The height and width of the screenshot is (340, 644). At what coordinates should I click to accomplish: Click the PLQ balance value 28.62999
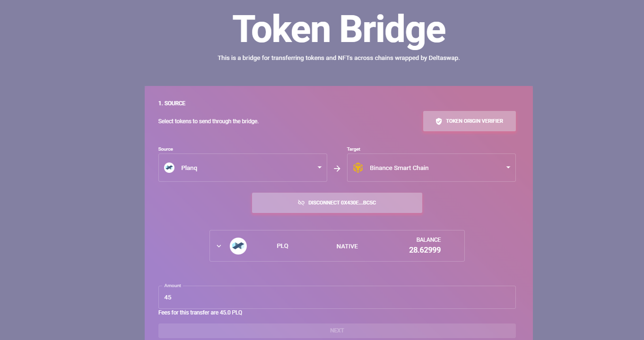pyautogui.click(x=425, y=250)
